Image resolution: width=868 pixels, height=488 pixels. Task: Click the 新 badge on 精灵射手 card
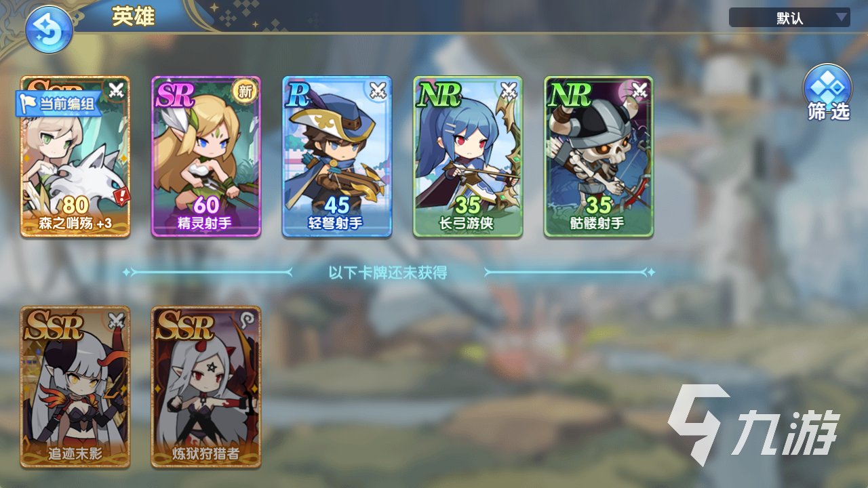[245, 91]
